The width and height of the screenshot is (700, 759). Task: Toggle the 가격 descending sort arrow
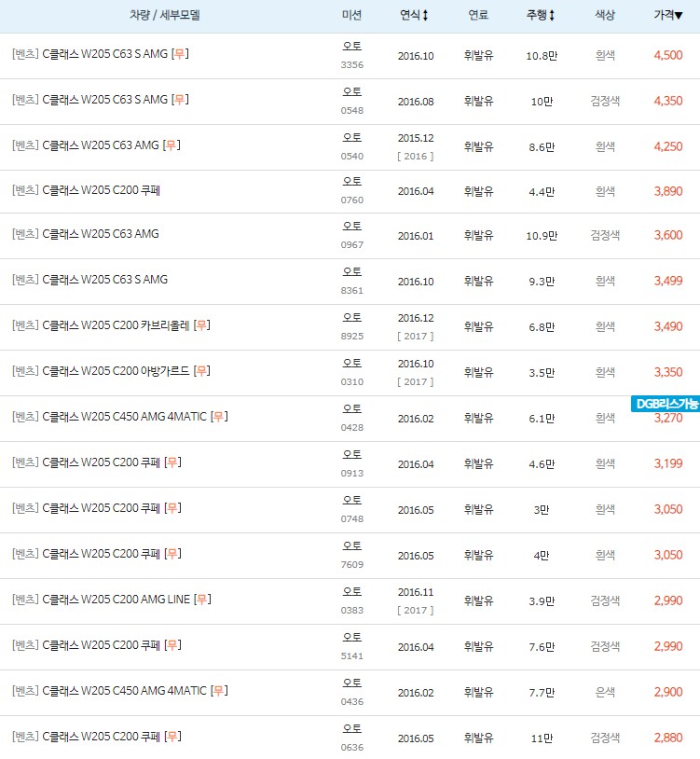pyautogui.click(x=679, y=16)
